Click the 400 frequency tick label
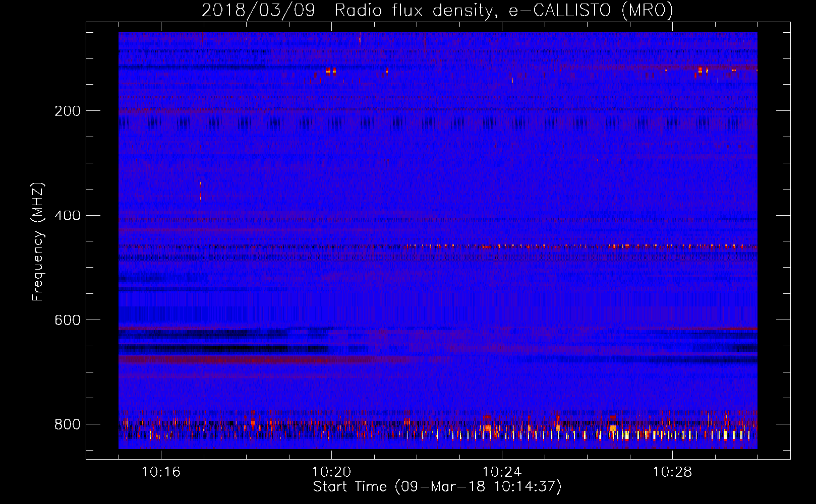The image size is (816, 504). pos(68,216)
